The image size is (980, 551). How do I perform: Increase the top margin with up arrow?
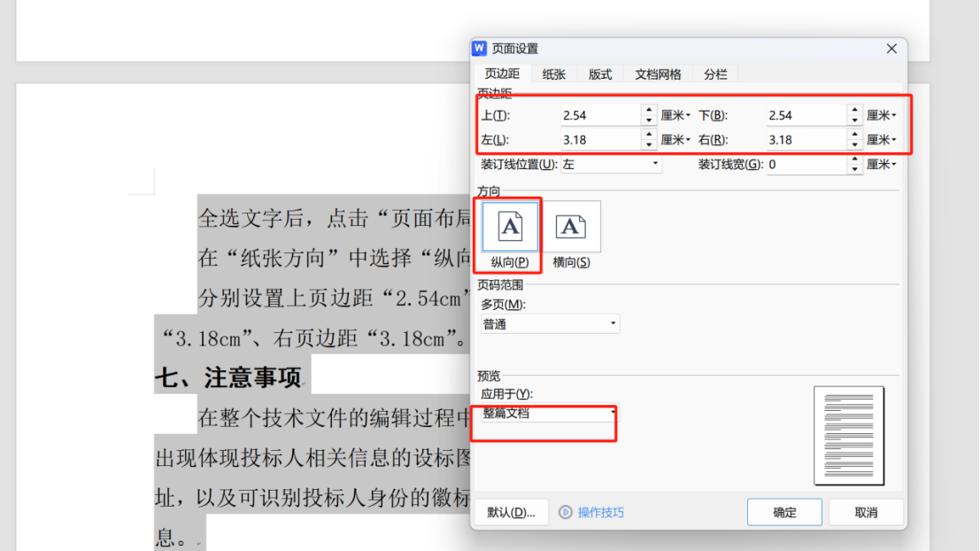pyautogui.click(x=649, y=110)
